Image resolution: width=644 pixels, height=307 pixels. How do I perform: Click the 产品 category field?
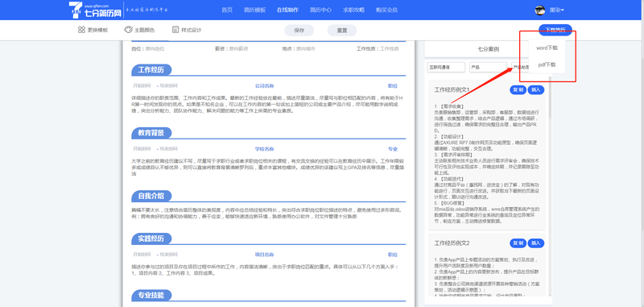click(x=489, y=67)
